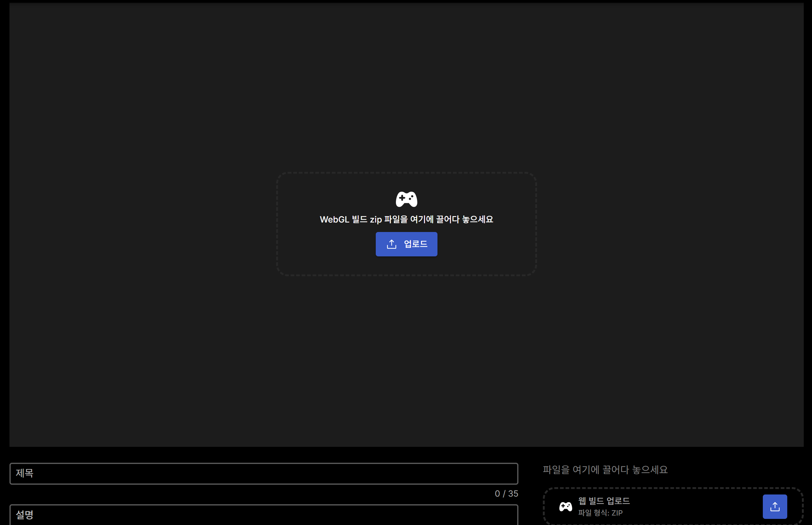This screenshot has height=525, width=812.
Task: Focus the 제목 title input field
Action: coord(264,473)
